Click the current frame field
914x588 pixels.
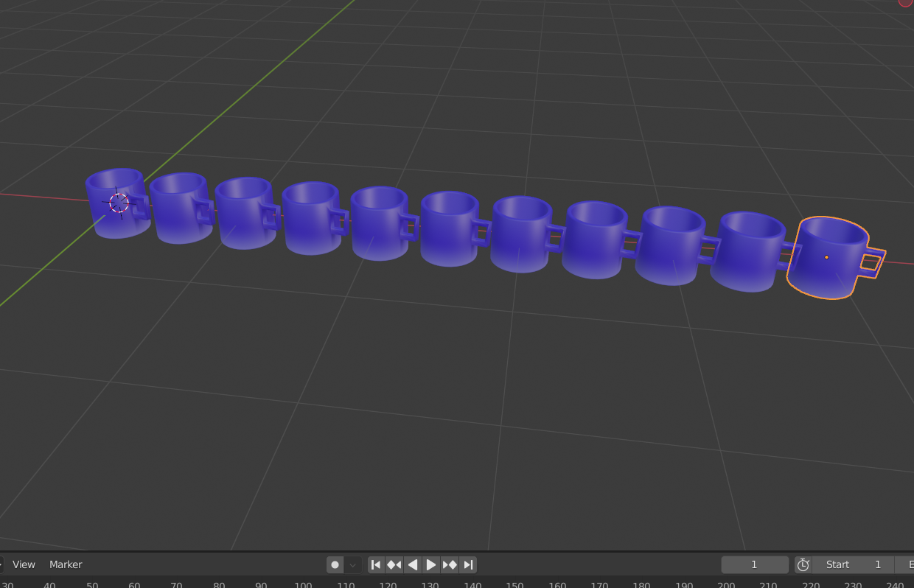(x=755, y=564)
